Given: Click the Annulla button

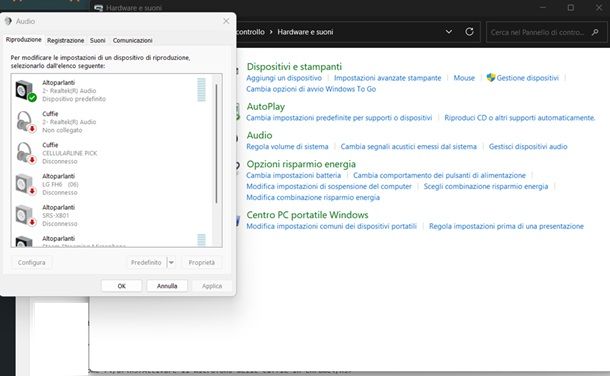Looking at the screenshot, I should (167, 286).
